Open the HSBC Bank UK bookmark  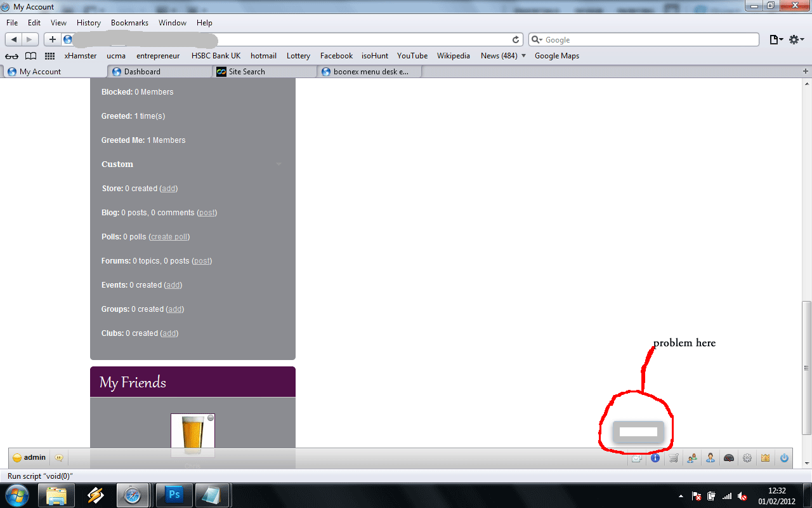216,56
